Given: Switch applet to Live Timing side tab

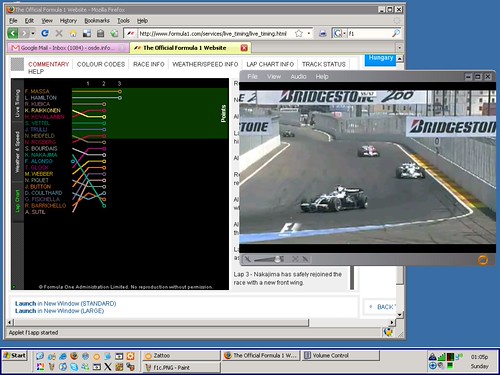Looking at the screenshot, I should point(17,103).
